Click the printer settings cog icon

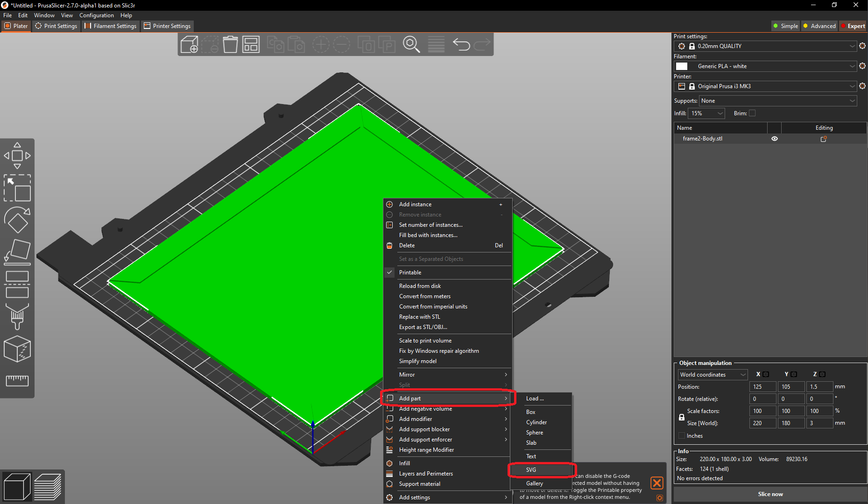[862, 86]
